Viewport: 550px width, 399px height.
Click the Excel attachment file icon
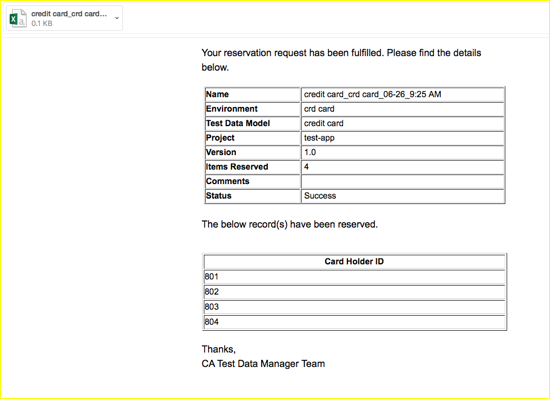pyautogui.click(x=18, y=19)
